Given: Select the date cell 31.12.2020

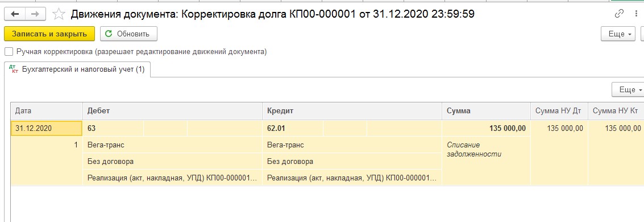Looking at the screenshot, I should 47,128.
